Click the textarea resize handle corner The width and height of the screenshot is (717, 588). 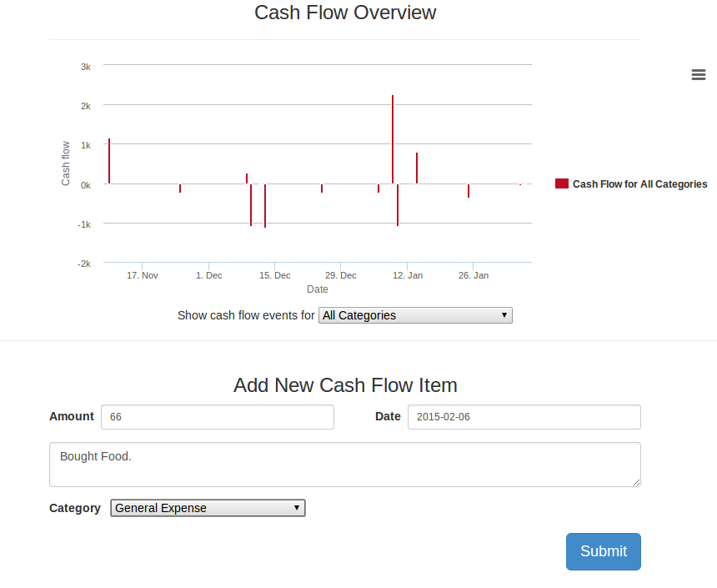coord(636,482)
